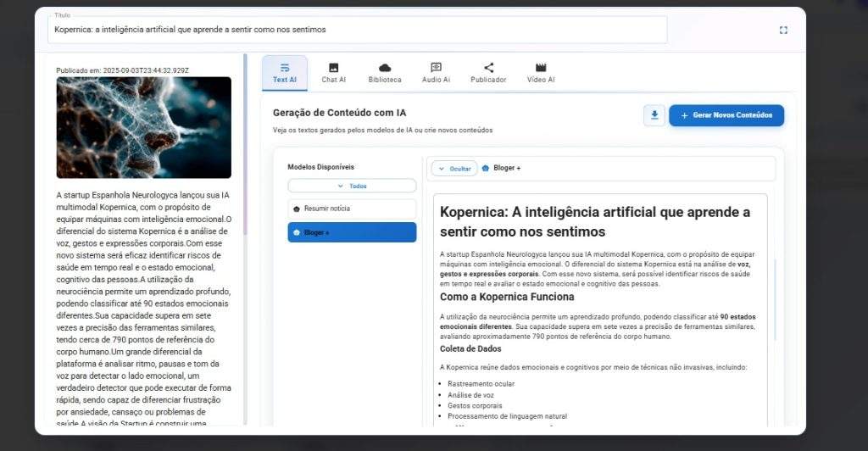This screenshot has height=451, width=868.
Task: Select the Audio AI tab
Action: [436, 73]
